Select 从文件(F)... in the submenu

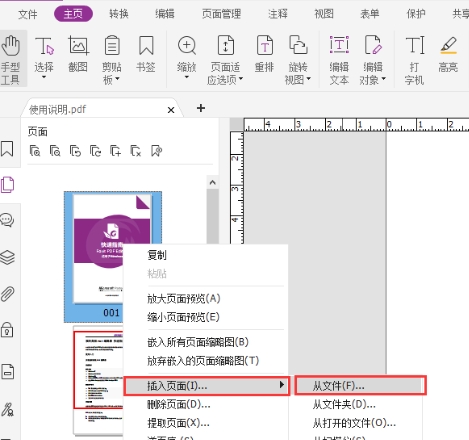click(360, 386)
